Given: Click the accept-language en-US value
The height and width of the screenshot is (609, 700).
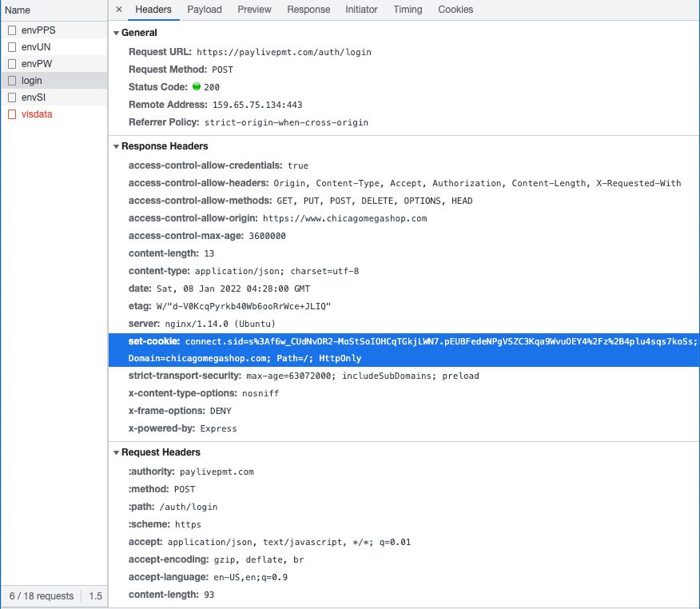Looking at the screenshot, I should pyautogui.click(x=250, y=577).
